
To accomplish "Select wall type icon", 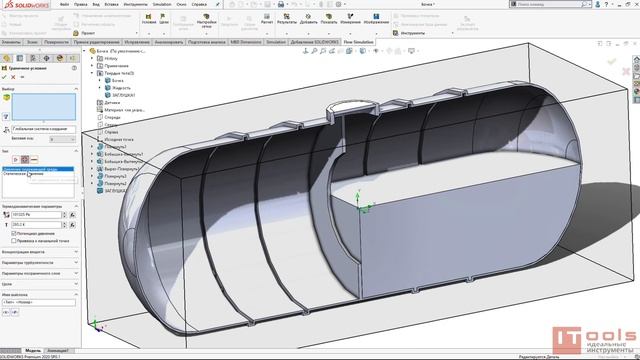I will pyautogui.click(x=34, y=160).
